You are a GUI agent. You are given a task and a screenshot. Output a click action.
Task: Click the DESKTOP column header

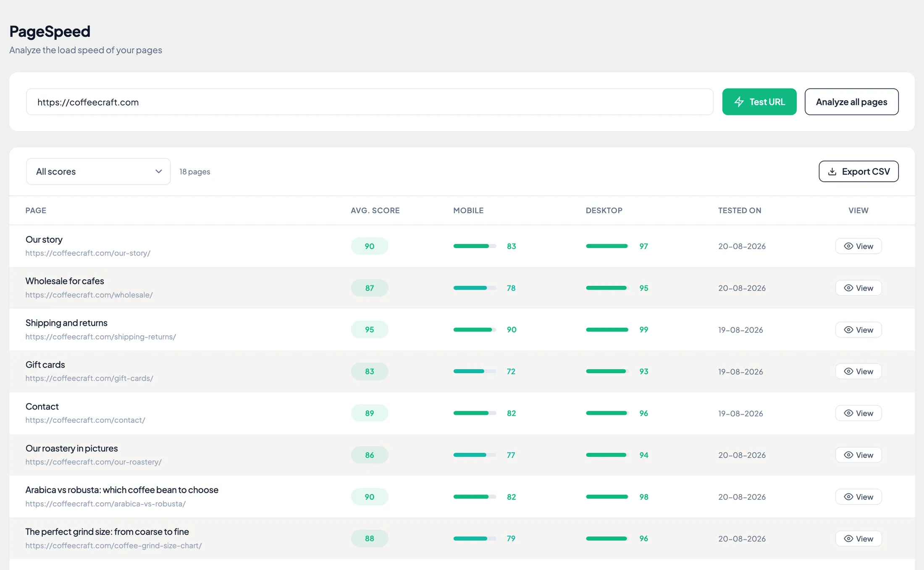tap(604, 210)
